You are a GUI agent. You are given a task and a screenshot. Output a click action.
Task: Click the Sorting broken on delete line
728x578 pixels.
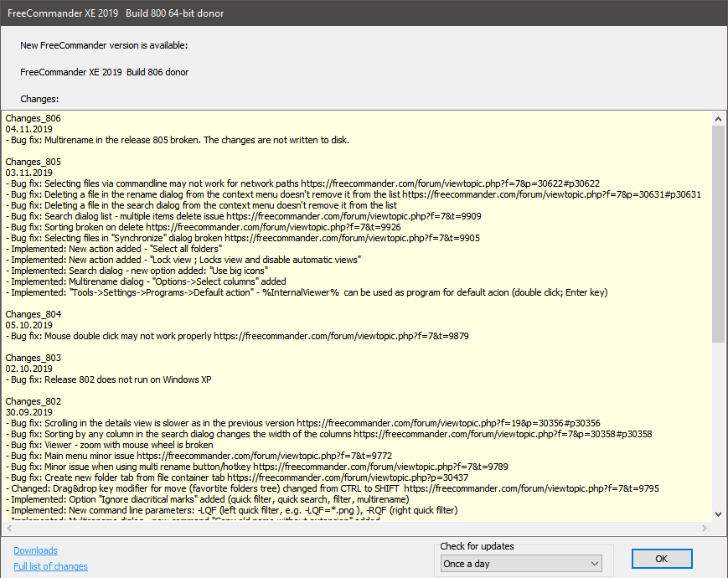[x=204, y=228]
